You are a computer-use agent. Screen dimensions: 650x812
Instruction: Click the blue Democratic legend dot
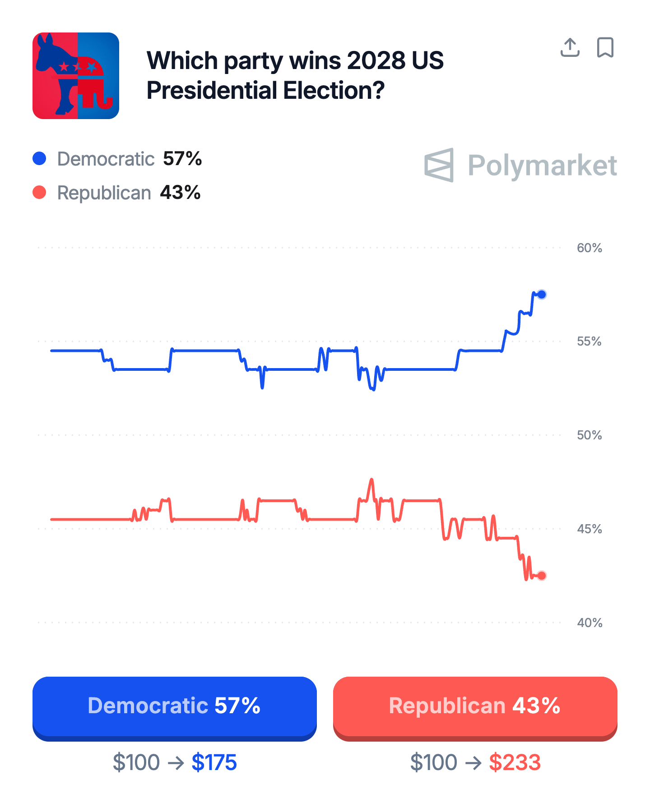tap(40, 158)
